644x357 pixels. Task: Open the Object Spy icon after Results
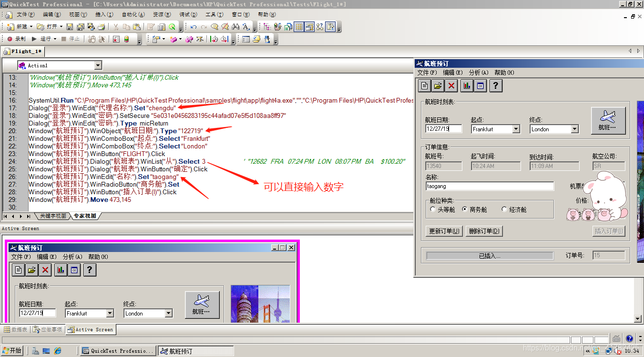pos(172,27)
